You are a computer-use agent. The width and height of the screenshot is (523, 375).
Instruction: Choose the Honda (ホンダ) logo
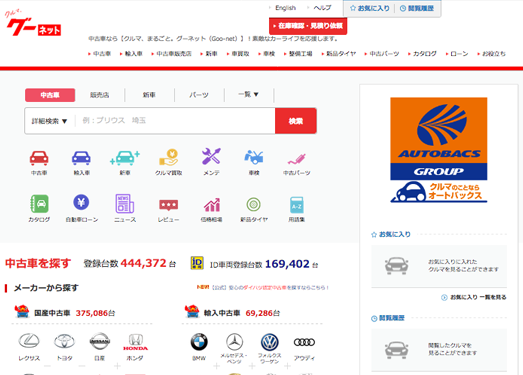(x=135, y=342)
